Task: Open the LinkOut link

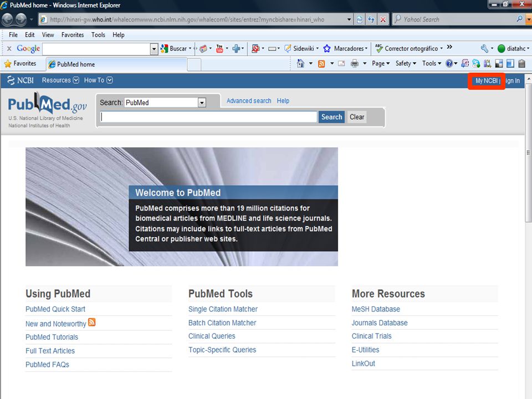Action: tap(363, 364)
